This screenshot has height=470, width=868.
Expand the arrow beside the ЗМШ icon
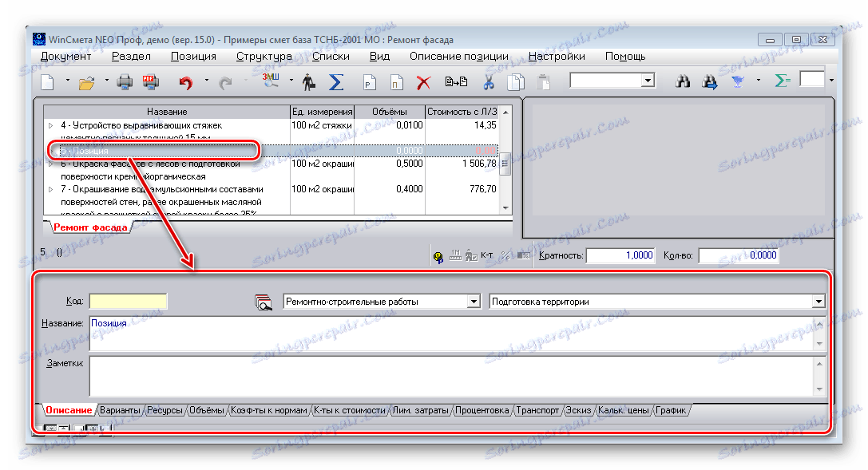click(291, 81)
